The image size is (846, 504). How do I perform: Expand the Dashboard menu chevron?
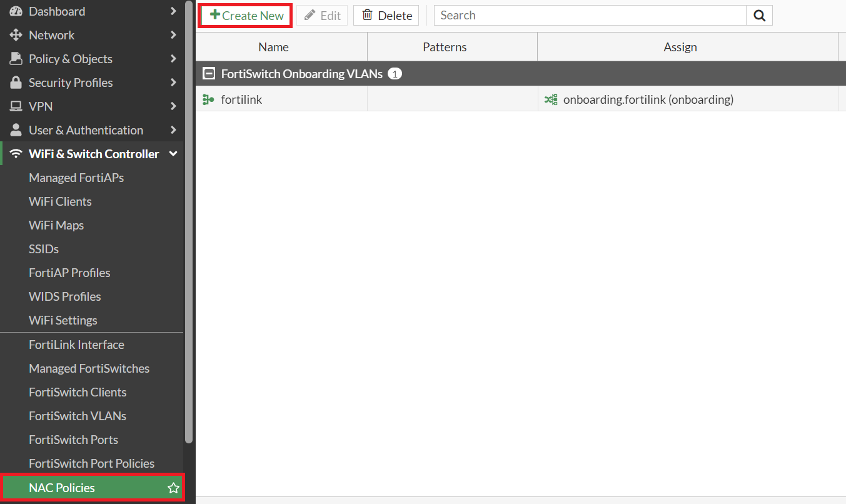(x=173, y=11)
